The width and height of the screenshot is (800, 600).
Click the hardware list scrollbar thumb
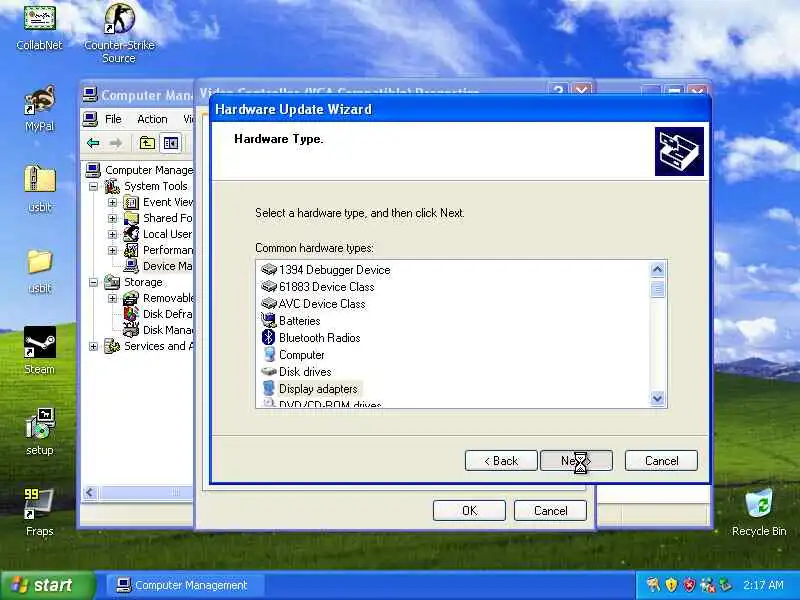[x=657, y=289]
